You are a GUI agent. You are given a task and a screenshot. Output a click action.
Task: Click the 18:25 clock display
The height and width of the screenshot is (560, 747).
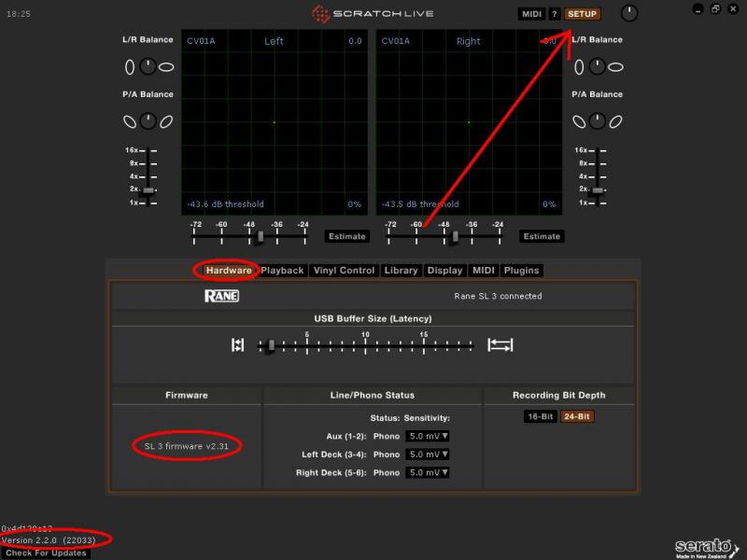19,14
